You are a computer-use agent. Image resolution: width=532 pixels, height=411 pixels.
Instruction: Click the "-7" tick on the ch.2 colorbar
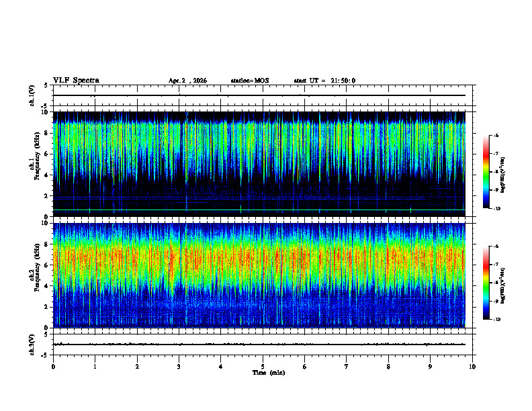pos(496,265)
